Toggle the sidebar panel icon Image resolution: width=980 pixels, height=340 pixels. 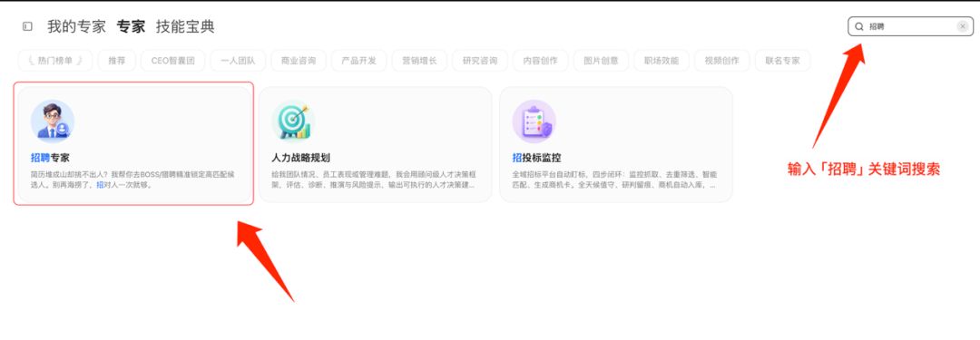[x=27, y=26]
